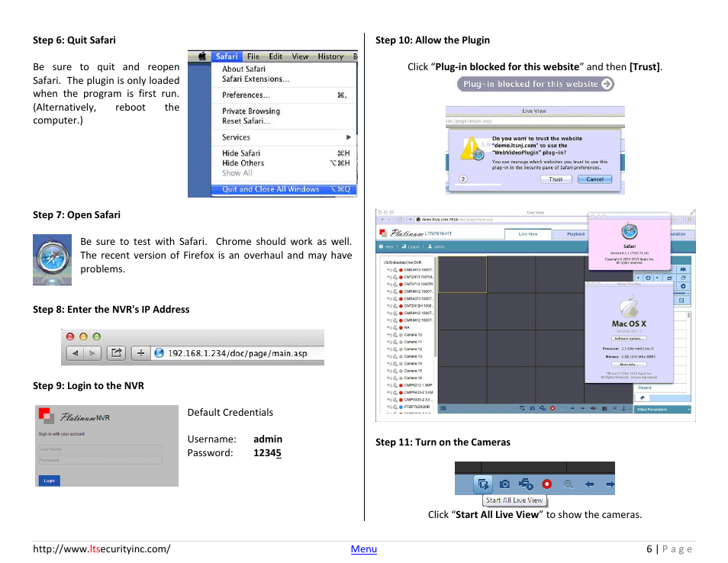Click the share icon in Step 8 browser toolbar
The height and width of the screenshot is (563, 728).
(116, 353)
